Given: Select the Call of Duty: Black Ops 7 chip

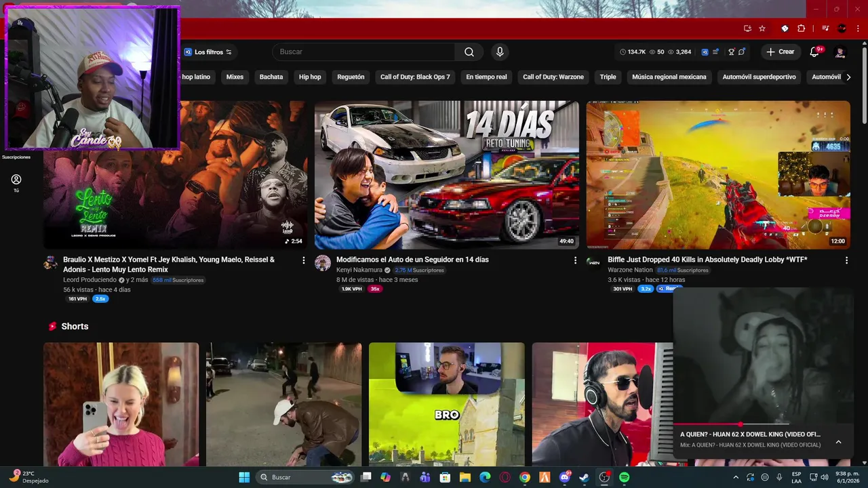Looking at the screenshot, I should coord(415,77).
